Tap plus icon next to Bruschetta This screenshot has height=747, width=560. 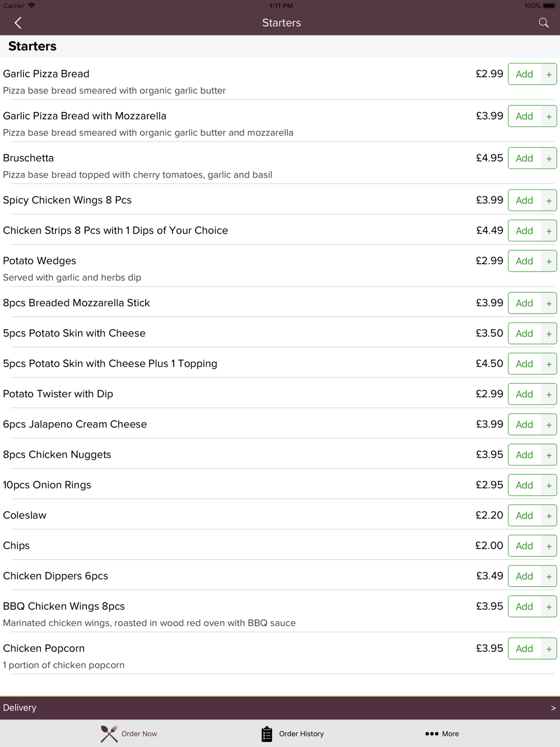click(549, 158)
